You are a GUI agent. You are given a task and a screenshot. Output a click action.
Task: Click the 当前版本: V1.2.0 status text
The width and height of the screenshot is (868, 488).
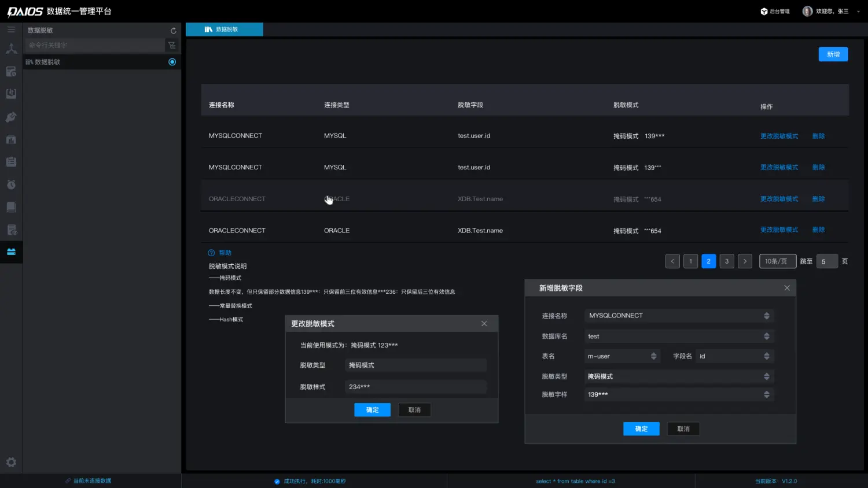(x=776, y=481)
